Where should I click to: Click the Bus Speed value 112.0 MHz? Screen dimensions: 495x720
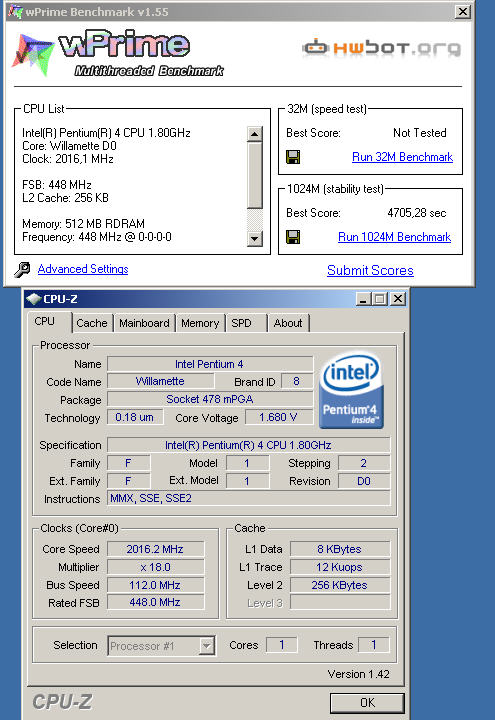(x=156, y=585)
